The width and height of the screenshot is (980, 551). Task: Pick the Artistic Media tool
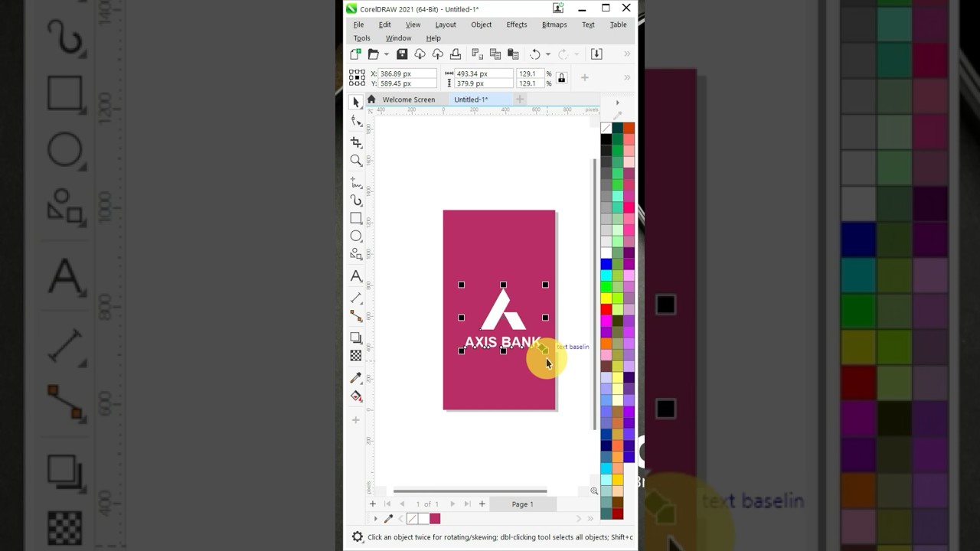click(356, 201)
